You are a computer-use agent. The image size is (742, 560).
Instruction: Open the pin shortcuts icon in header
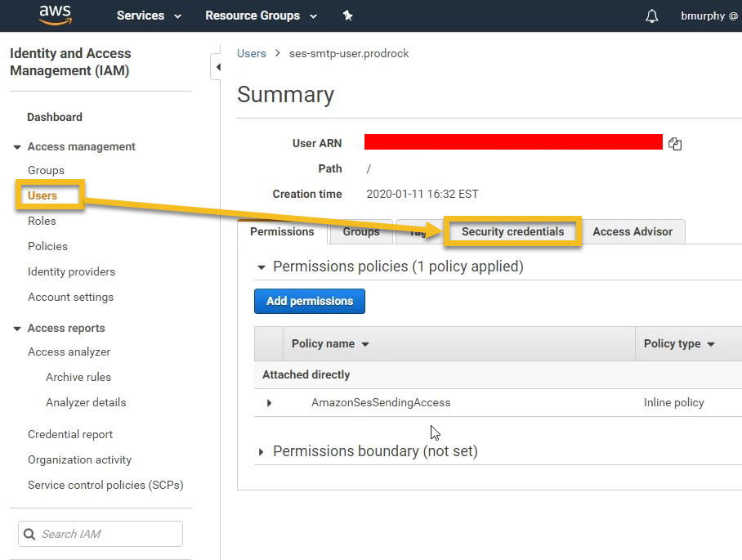pyautogui.click(x=348, y=16)
